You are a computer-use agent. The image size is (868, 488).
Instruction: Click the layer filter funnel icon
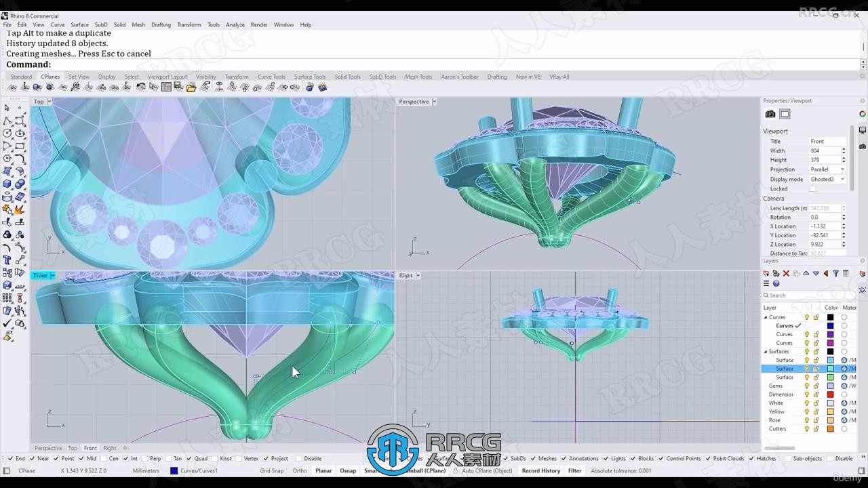click(x=835, y=273)
